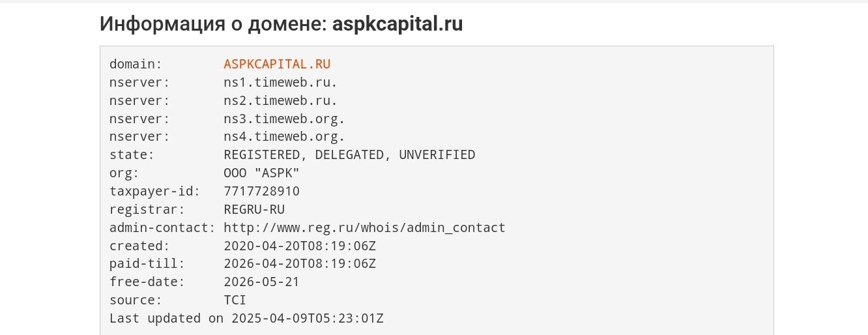This screenshot has height=335, width=868.
Task: Click the 'domain:' field label
Action: 136,64
